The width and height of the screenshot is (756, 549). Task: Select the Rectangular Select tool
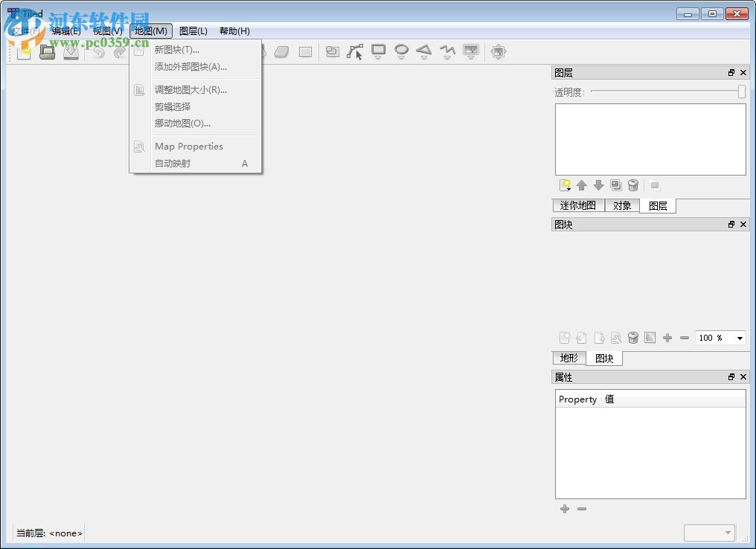305,51
